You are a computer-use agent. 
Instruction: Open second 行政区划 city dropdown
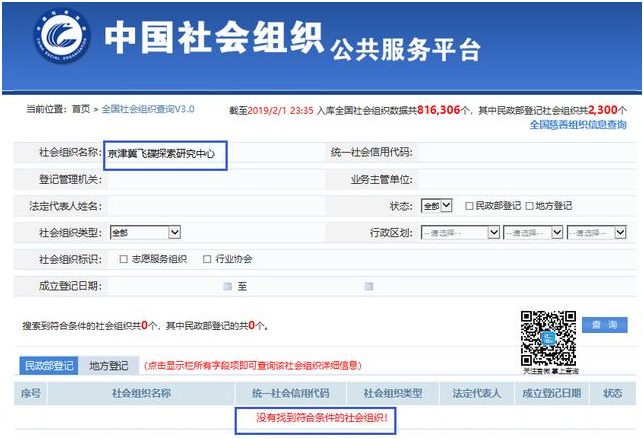click(533, 232)
